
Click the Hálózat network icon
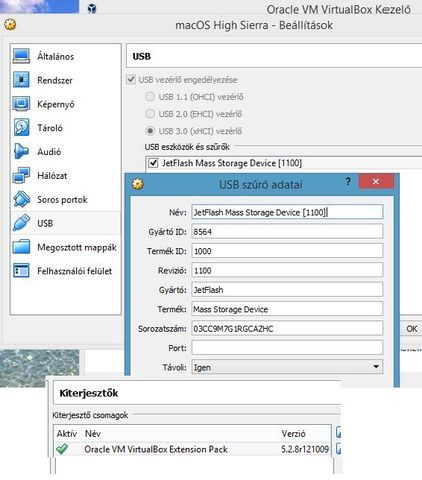pos(21,175)
